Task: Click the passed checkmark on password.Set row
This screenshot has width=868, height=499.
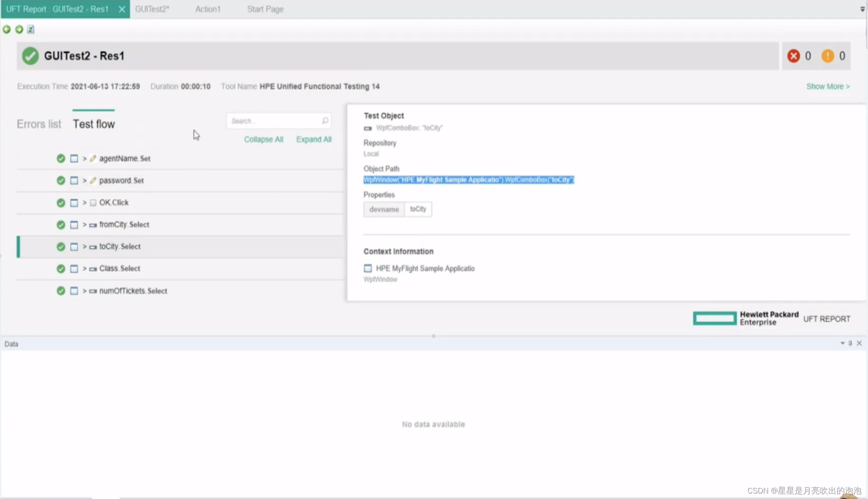Action: pos(61,181)
